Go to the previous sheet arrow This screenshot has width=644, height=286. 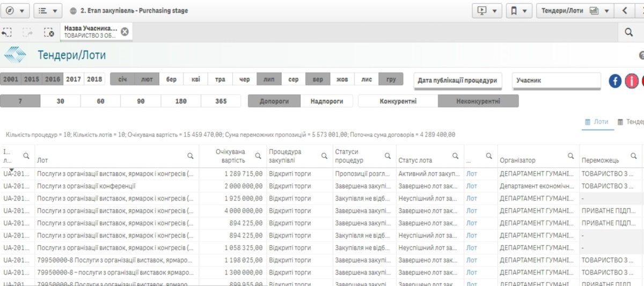coord(624,11)
